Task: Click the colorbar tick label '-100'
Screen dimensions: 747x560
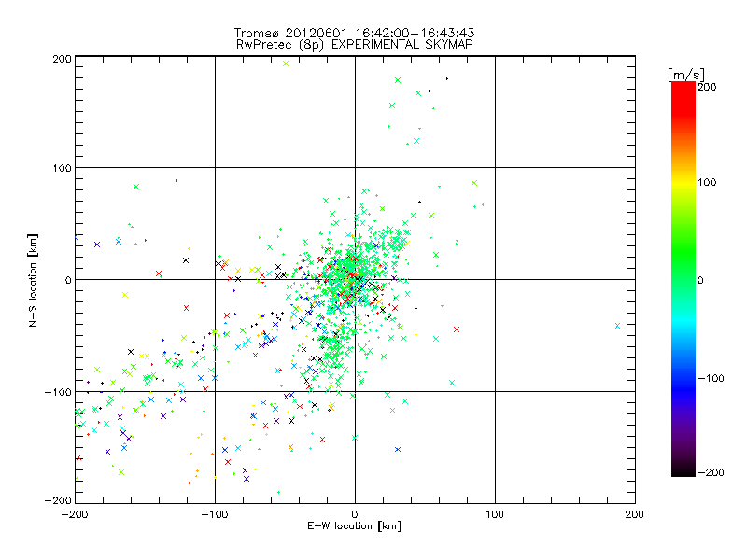Action: [x=711, y=378]
